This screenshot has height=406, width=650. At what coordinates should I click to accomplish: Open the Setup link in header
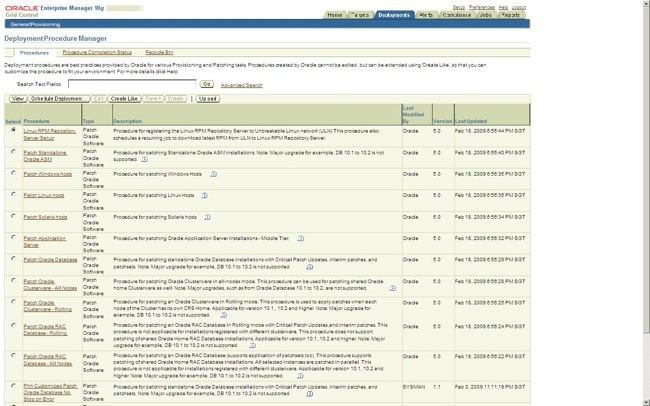458,7
